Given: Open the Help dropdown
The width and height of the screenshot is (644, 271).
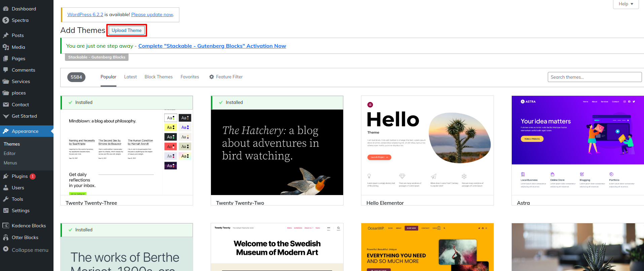Looking at the screenshot, I should [x=625, y=4].
